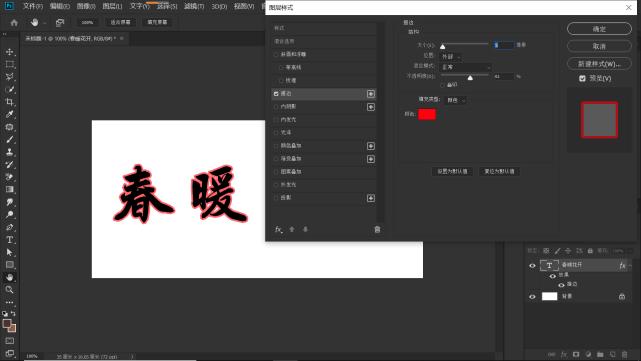Open the 3D menu

coord(219,7)
